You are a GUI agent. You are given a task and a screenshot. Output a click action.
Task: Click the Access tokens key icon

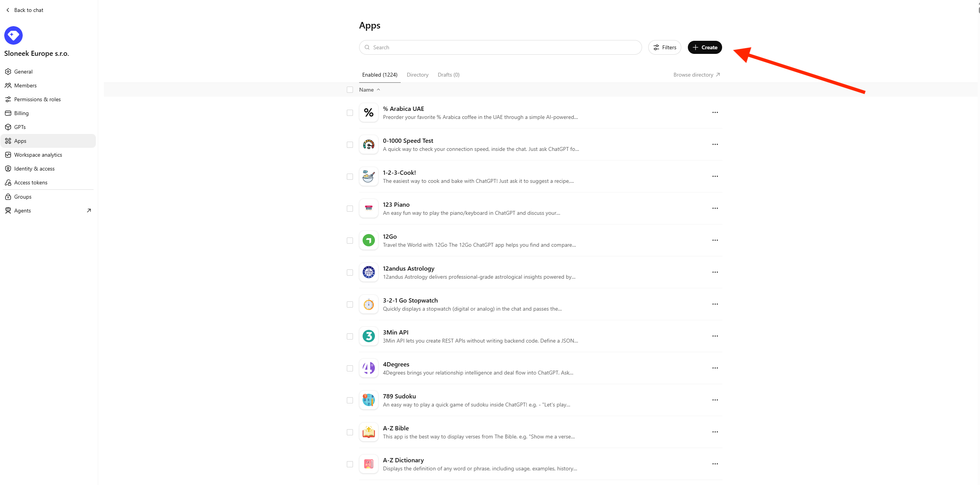pos(8,182)
